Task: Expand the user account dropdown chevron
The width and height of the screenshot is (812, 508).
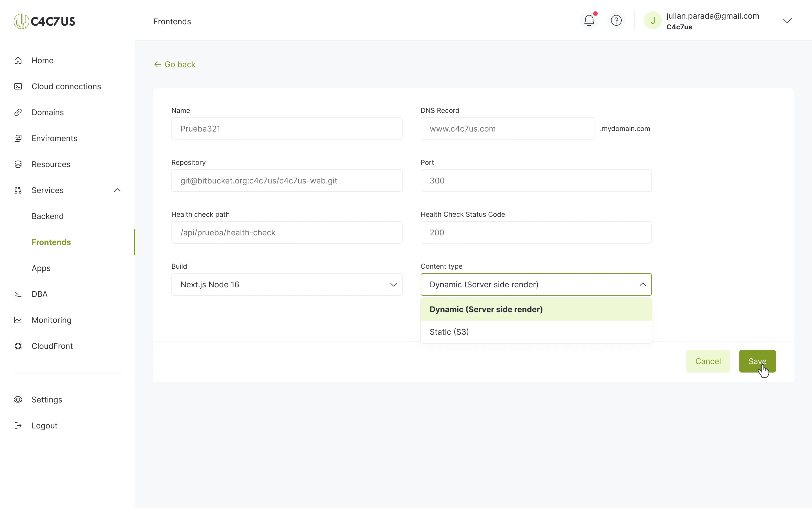Action: tap(787, 21)
